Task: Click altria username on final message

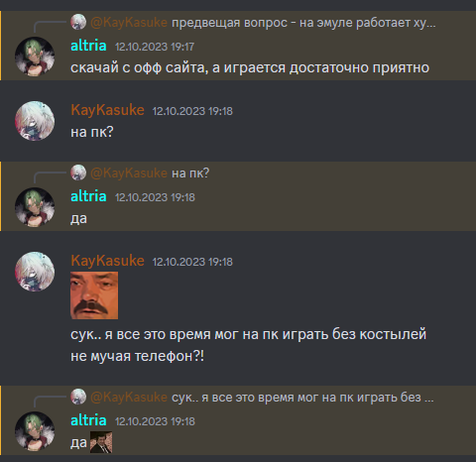Action: pos(88,420)
